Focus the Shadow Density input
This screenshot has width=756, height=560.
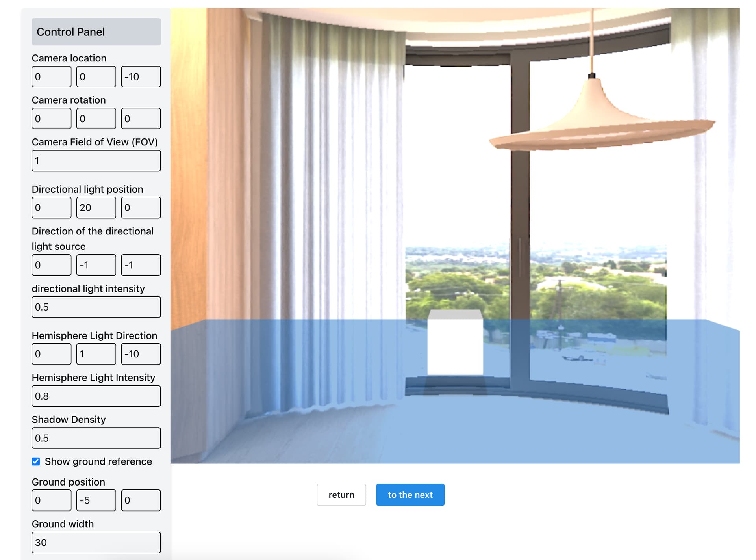pyautogui.click(x=96, y=438)
